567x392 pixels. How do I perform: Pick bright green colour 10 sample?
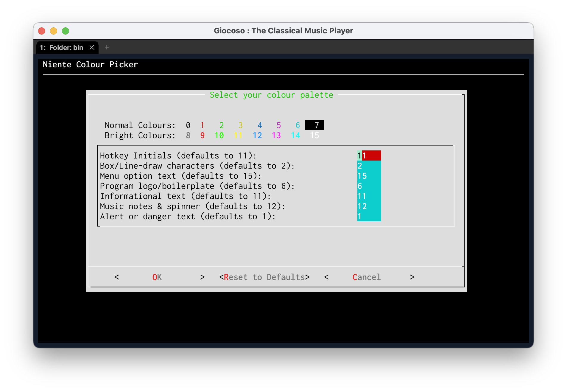(219, 136)
